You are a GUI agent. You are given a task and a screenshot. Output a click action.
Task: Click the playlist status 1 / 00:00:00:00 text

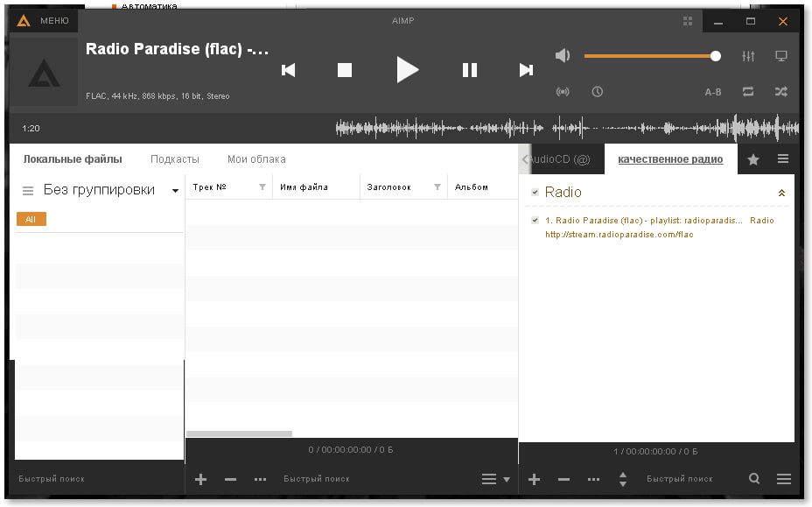[655, 451]
